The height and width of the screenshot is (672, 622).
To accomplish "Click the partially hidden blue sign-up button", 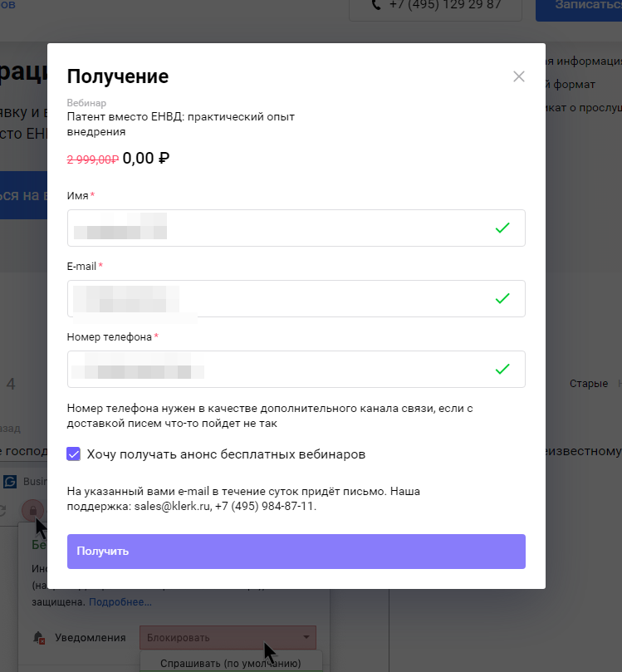I will tap(23, 195).
